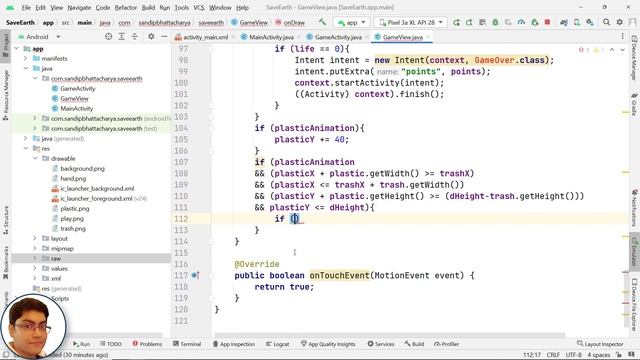
Task: Click Collapse All icon in the Project panel
Action: 135,37
